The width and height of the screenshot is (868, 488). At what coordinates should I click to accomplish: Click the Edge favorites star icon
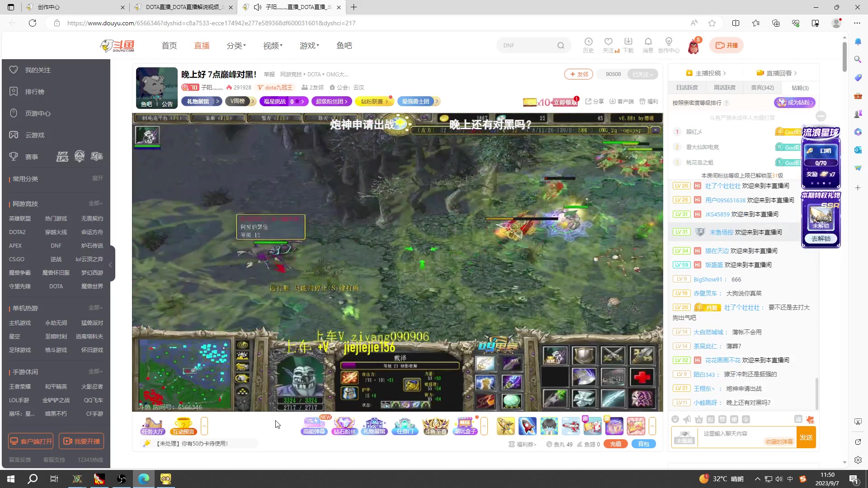(x=712, y=23)
